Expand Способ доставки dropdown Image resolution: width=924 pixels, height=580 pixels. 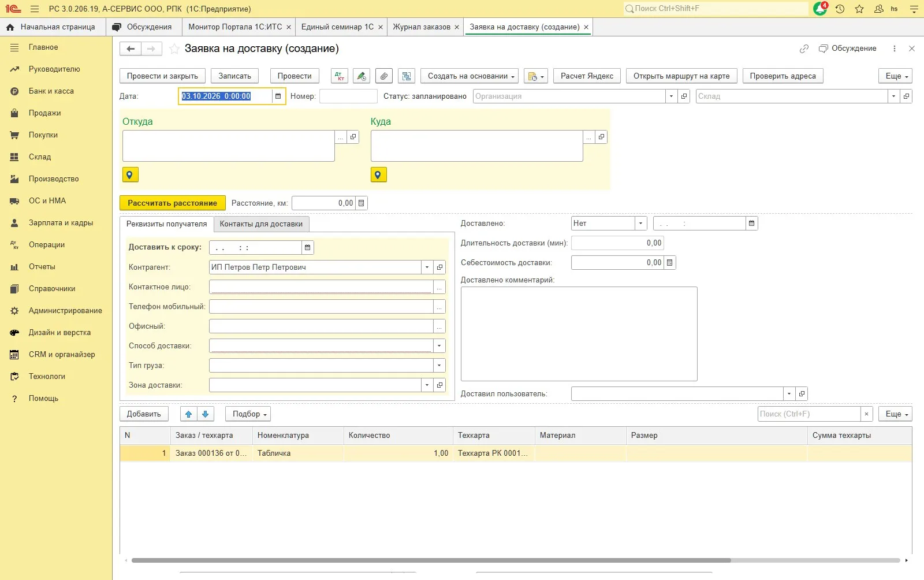[x=439, y=346]
